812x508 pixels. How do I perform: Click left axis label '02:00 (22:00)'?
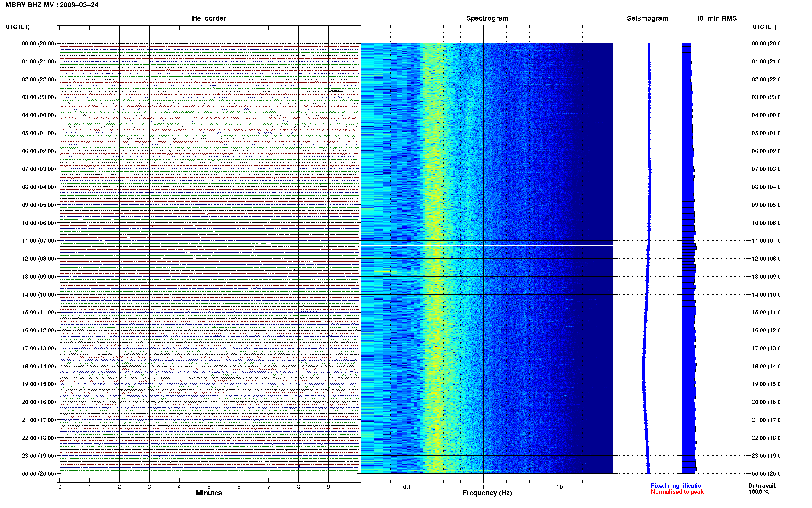point(39,79)
